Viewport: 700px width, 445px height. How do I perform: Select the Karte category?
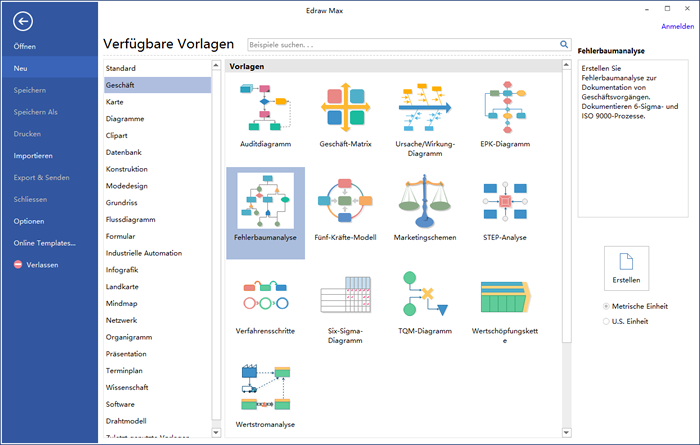point(157,102)
